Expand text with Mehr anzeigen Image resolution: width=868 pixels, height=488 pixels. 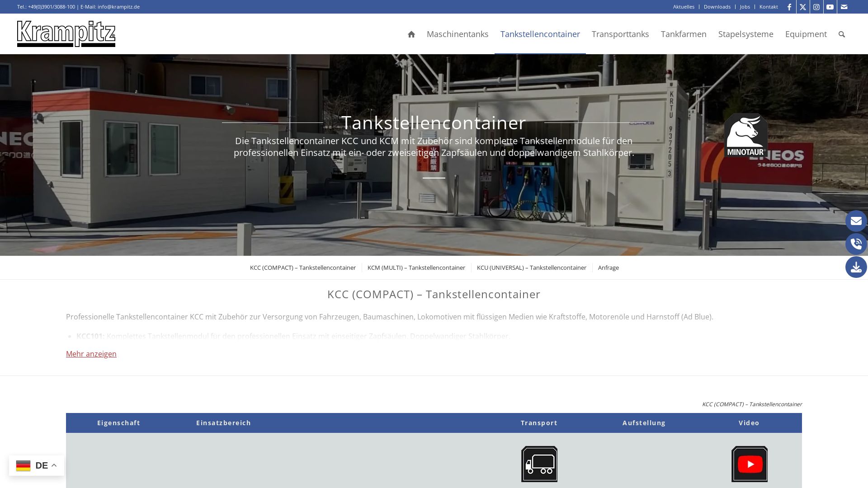coord(91,354)
